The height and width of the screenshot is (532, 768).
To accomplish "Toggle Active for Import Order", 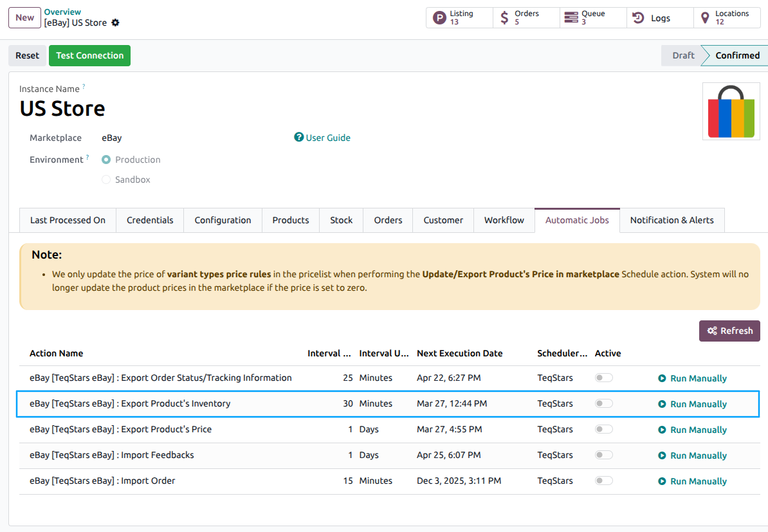I will (603, 481).
